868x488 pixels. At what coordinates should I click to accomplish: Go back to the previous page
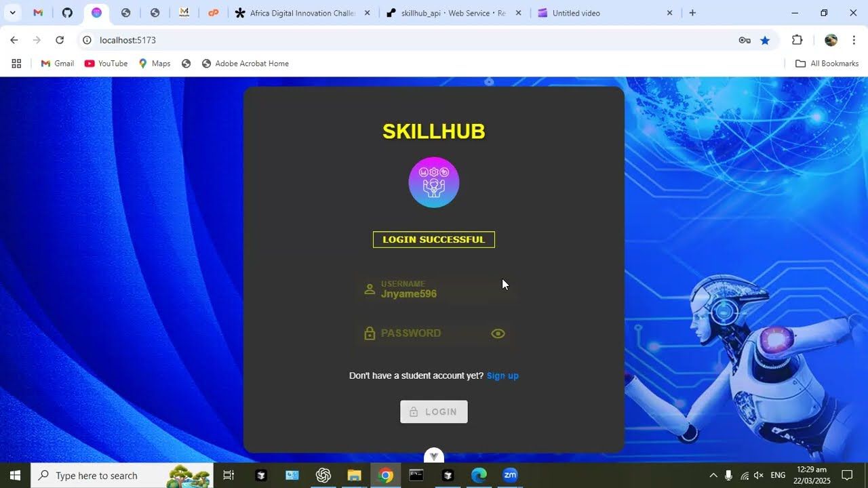pyautogui.click(x=14, y=40)
